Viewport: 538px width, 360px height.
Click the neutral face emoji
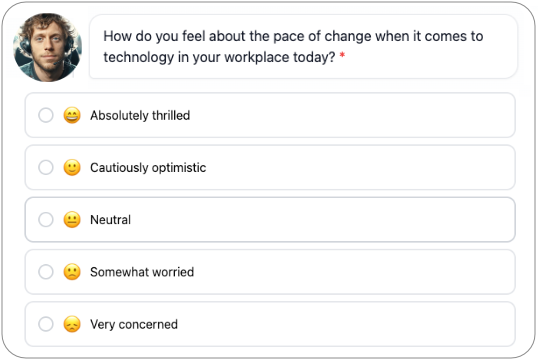72,220
